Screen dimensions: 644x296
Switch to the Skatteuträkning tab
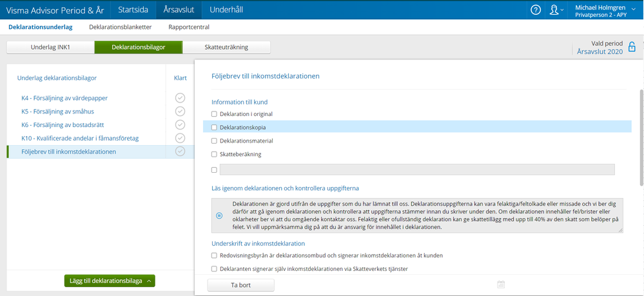pyautogui.click(x=226, y=47)
